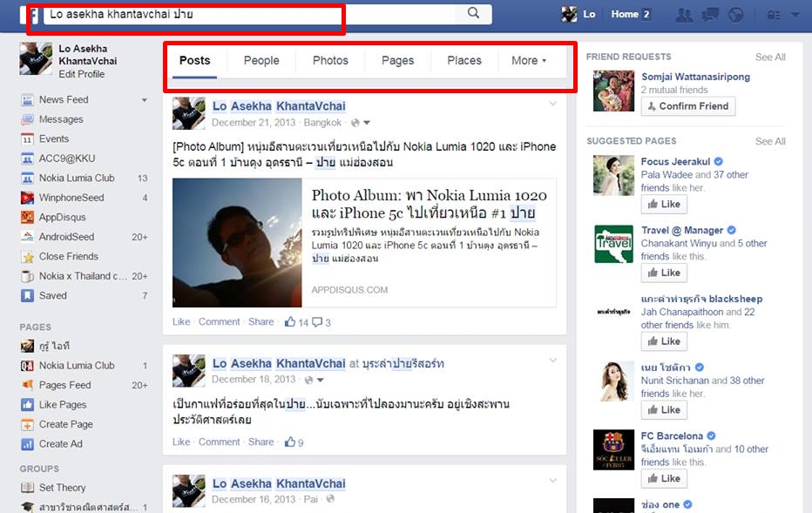Click the ACC9@KKU group icon
Viewport: 812px width, 513px height.
click(x=27, y=159)
